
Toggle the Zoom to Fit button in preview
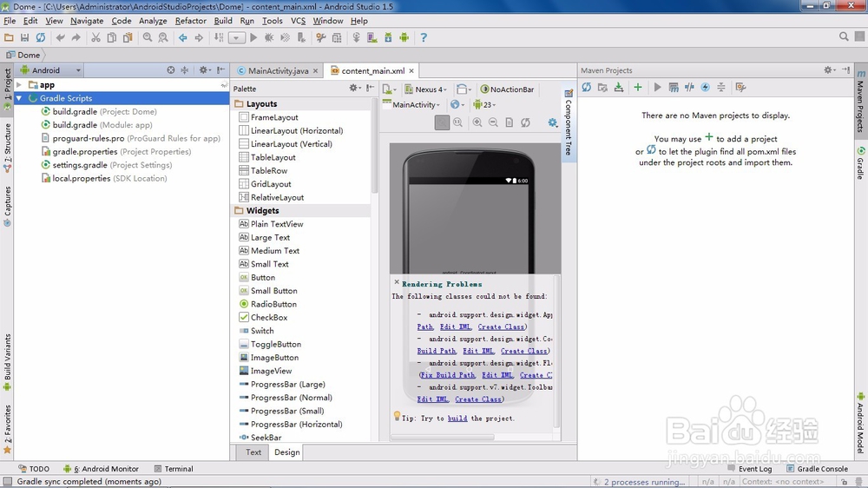[x=442, y=122]
